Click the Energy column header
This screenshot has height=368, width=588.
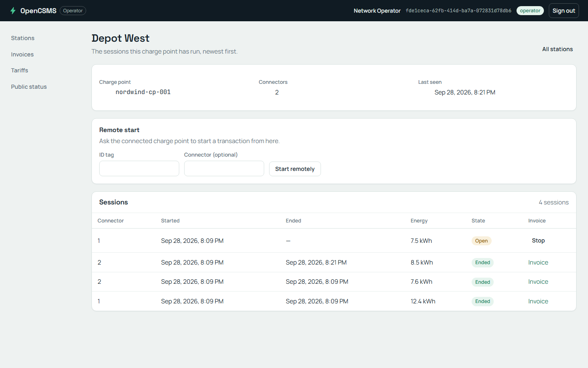tap(419, 221)
